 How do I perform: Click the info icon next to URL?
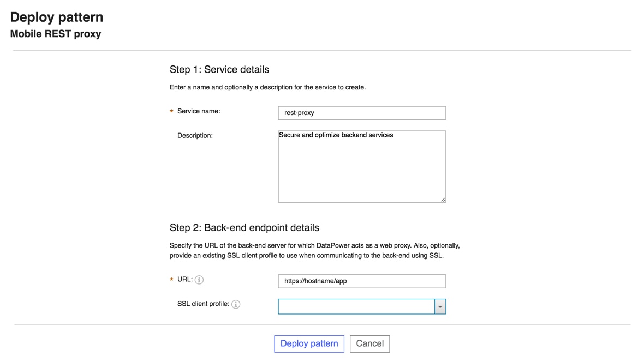199,280
